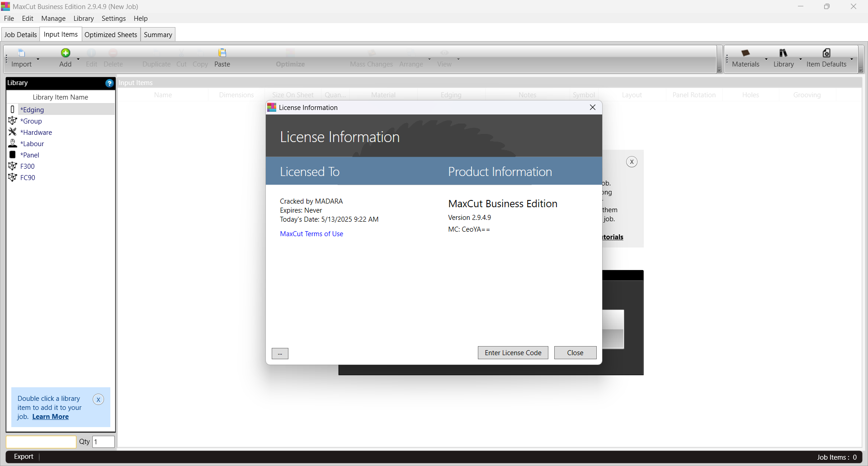
Task: Click the library search input field
Action: pyautogui.click(x=41, y=442)
